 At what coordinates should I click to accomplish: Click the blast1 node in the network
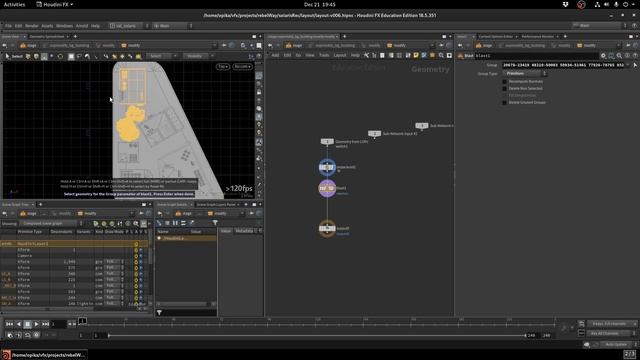(x=327, y=188)
